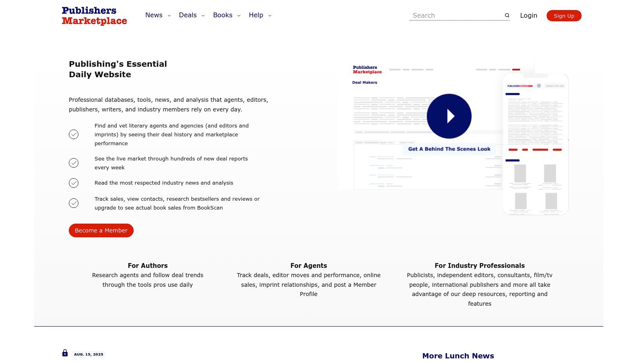Viewport: 644px width, 362px height.
Task: Open the Help menu
Action: coord(256,15)
